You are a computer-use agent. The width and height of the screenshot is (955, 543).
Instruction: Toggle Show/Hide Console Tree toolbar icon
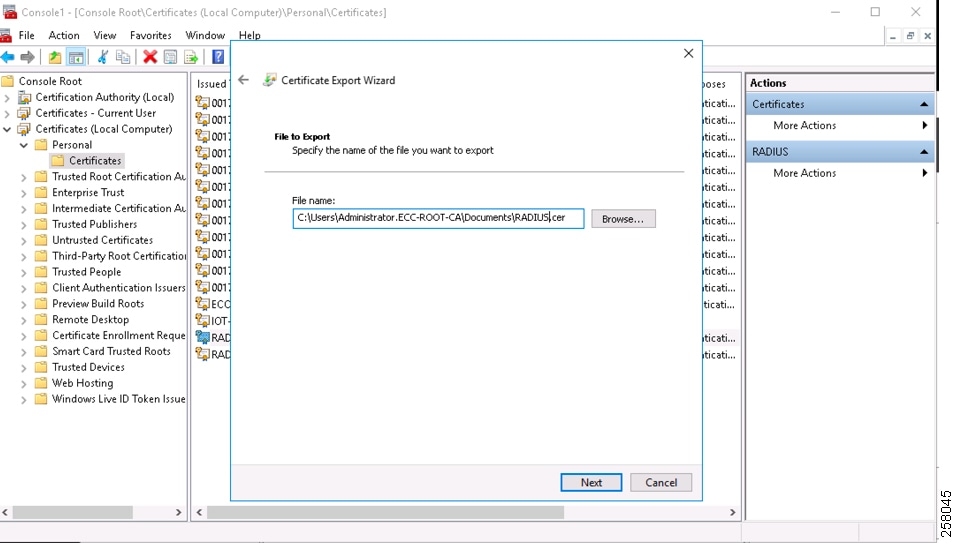(76, 57)
